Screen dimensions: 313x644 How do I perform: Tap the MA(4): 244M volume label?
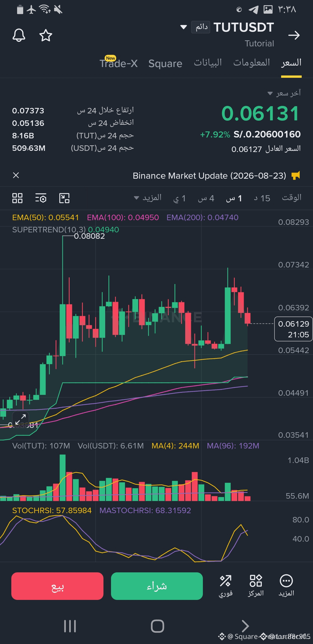(175, 446)
